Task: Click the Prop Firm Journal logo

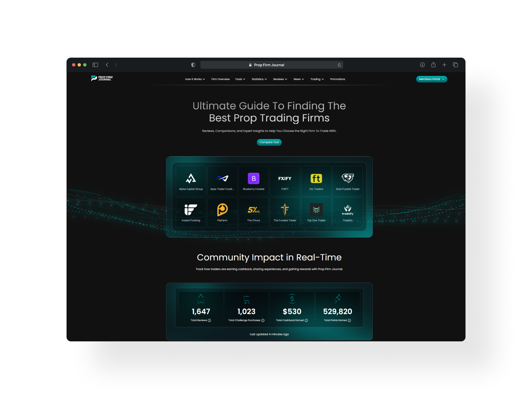Action: click(x=102, y=78)
